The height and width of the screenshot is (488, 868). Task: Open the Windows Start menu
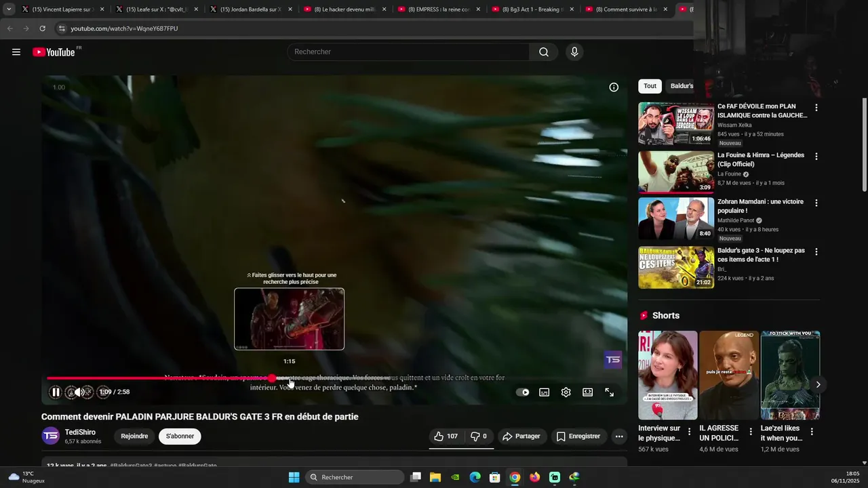click(294, 477)
